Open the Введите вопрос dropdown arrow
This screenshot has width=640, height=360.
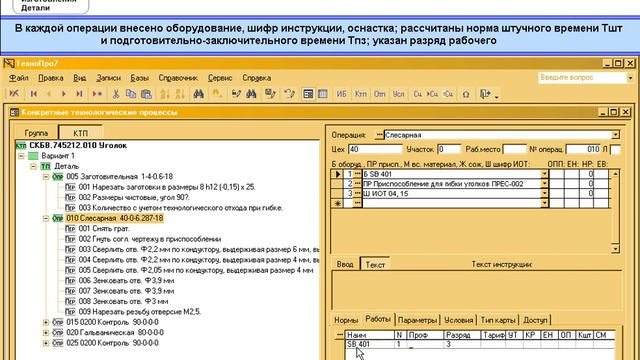630,78
